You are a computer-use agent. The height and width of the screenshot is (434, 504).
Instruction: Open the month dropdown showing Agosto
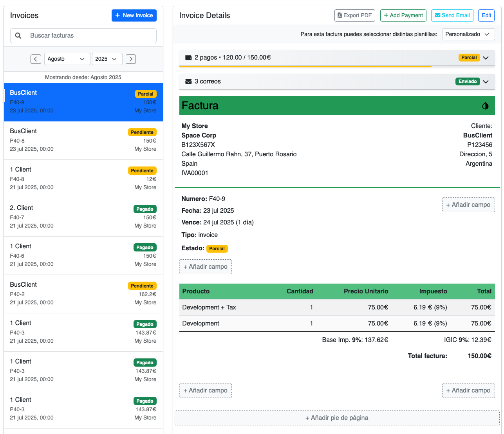(67, 59)
